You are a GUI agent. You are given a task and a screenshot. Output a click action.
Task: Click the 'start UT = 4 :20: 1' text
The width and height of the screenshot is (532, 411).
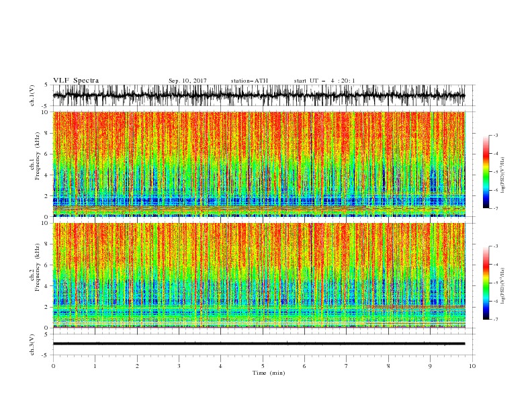pyautogui.click(x=324, y=81)
